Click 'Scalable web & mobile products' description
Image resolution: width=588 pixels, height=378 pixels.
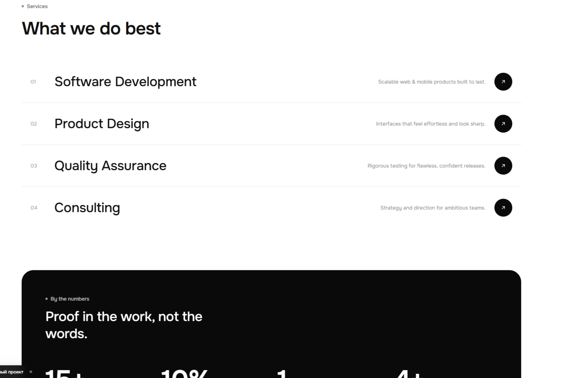point(432,82)
